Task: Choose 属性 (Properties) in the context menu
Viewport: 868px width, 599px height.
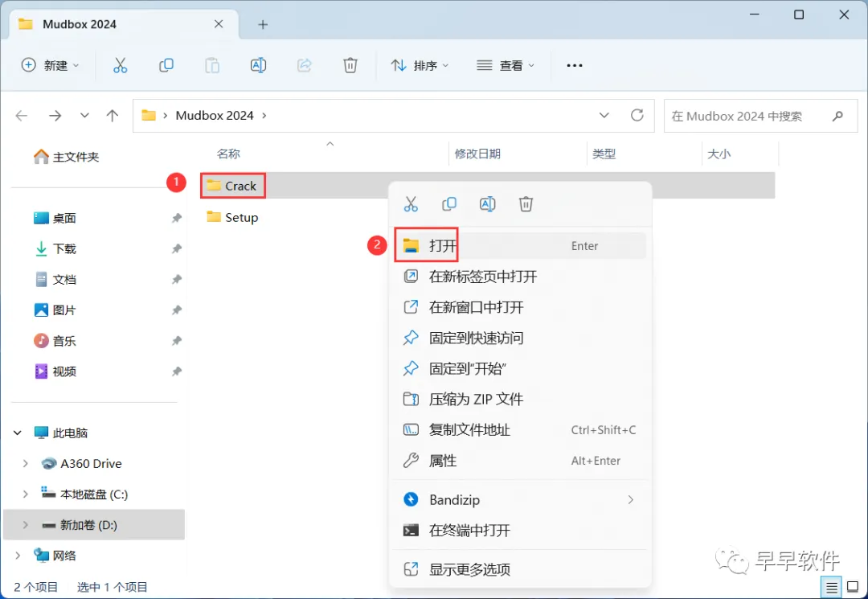Action: (520, 461)
